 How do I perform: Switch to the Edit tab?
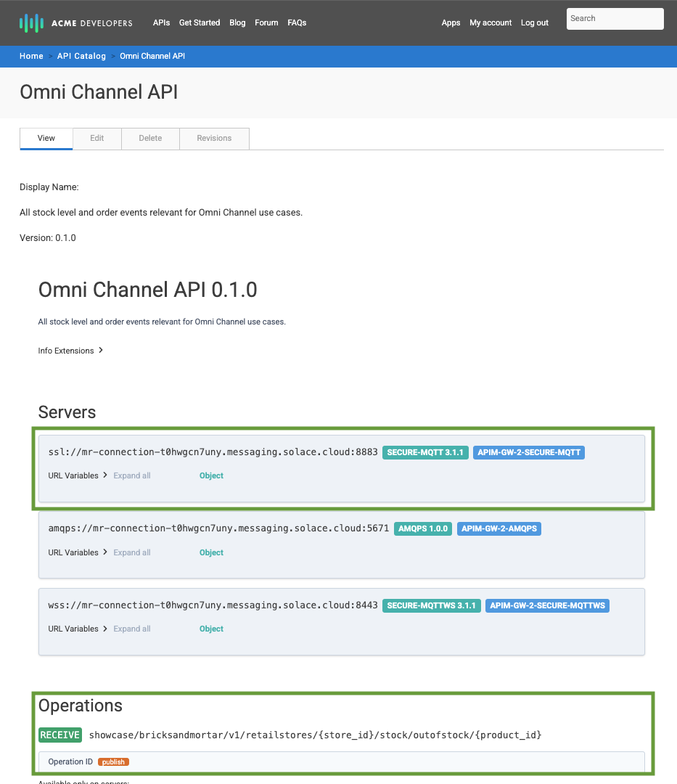pos(97,138)
